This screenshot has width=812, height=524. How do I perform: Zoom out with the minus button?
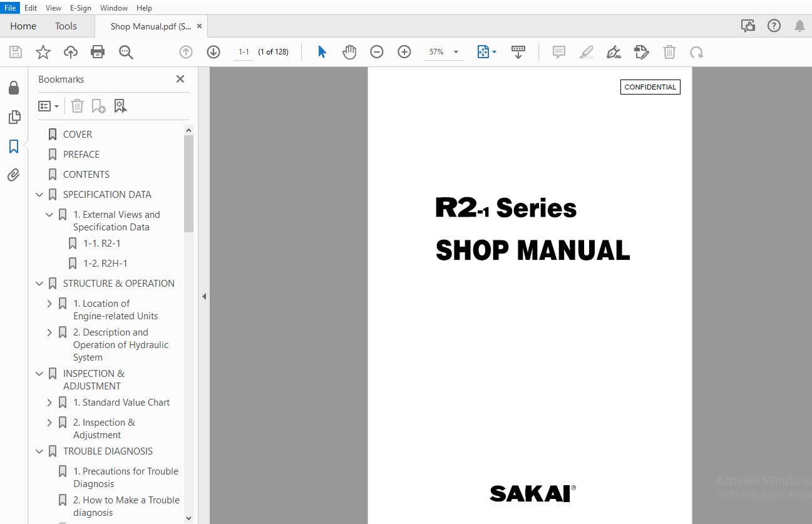point(377,52)
